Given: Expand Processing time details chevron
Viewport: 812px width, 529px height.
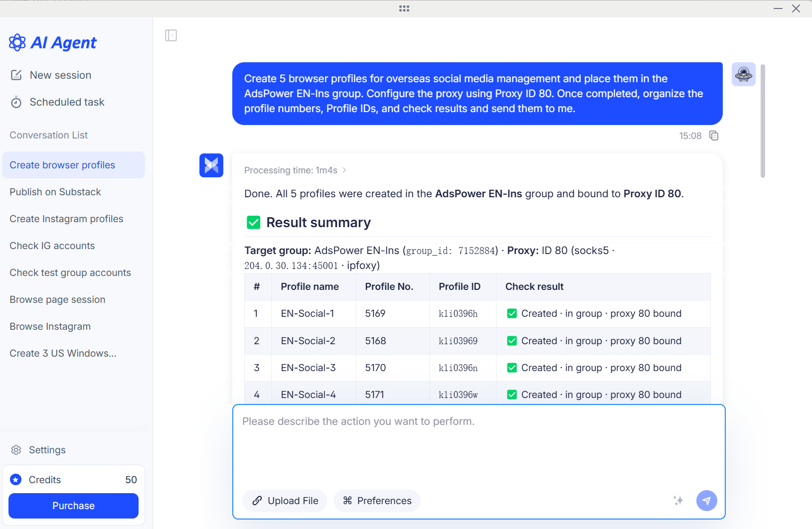Looking at the screenshot, I should click(x=344, y=170).
